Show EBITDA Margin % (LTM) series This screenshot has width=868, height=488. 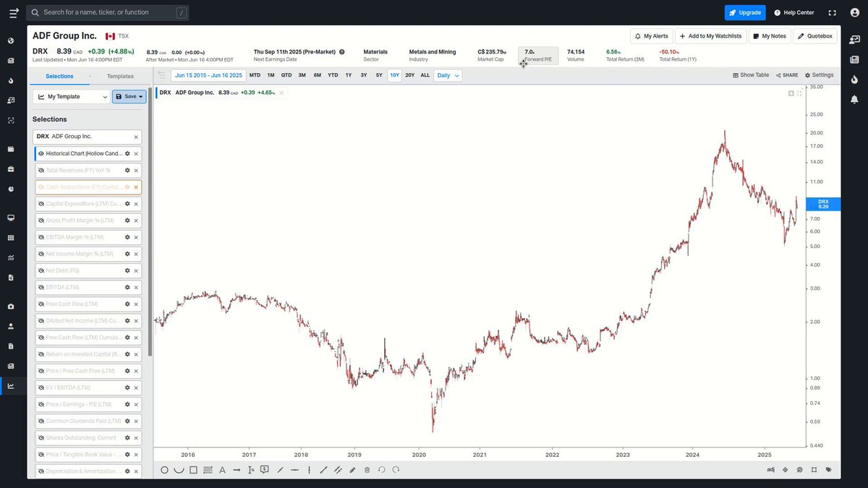tap(41, 237)
